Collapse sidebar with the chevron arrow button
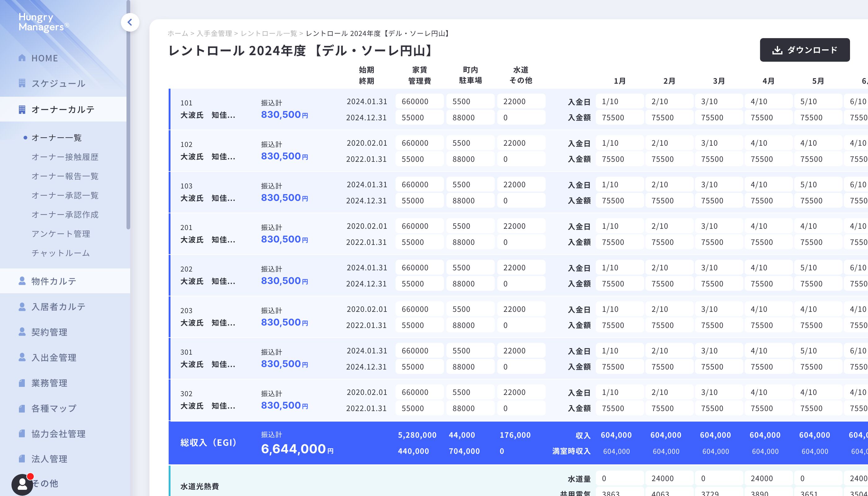The image size is (868, 496). pos(130,23)
